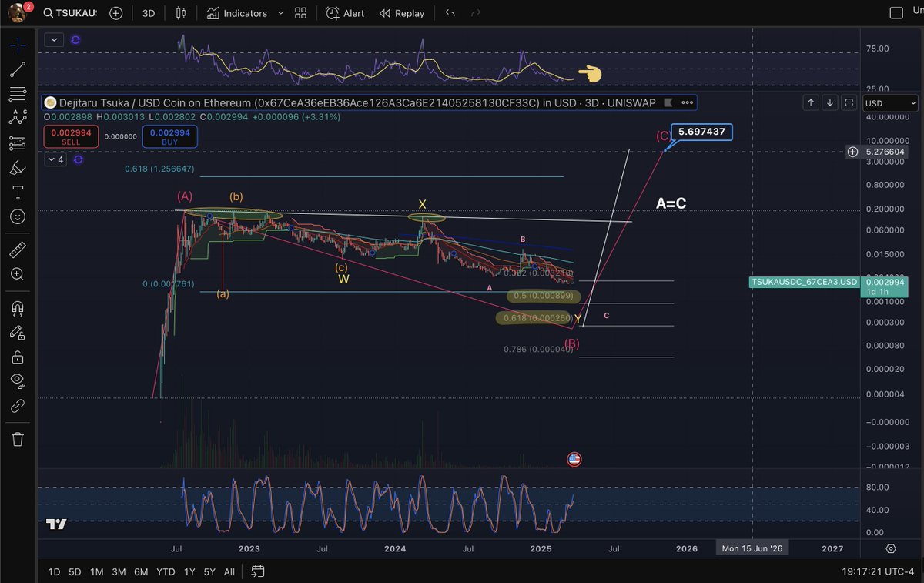This screenshot has width=924, height=583.
Task: Click the Mon 15 Jun '26 date marker
Action: click(752, 548)
